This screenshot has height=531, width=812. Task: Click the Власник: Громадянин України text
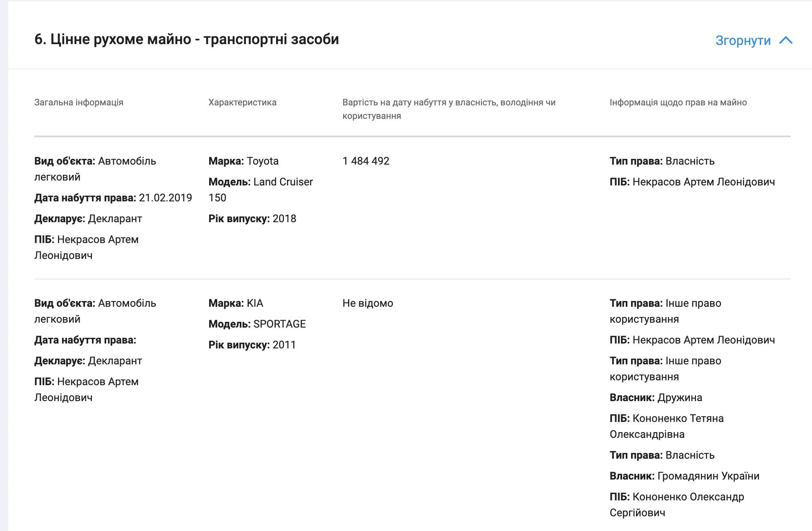684,476
